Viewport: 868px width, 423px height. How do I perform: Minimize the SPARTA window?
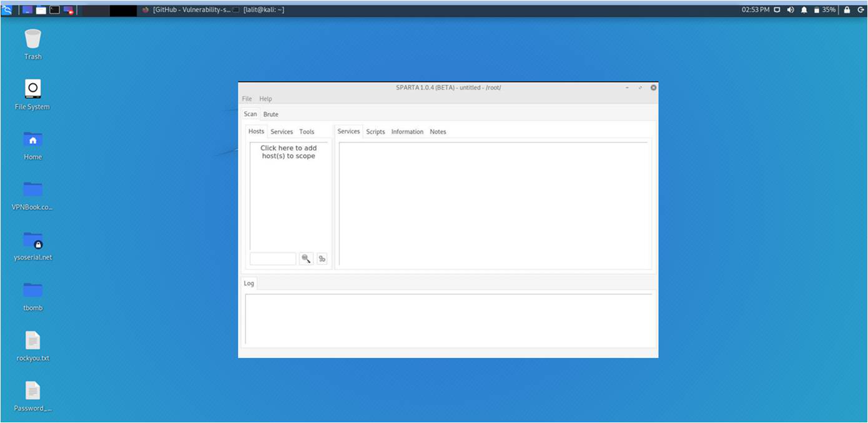coord(628,87)
